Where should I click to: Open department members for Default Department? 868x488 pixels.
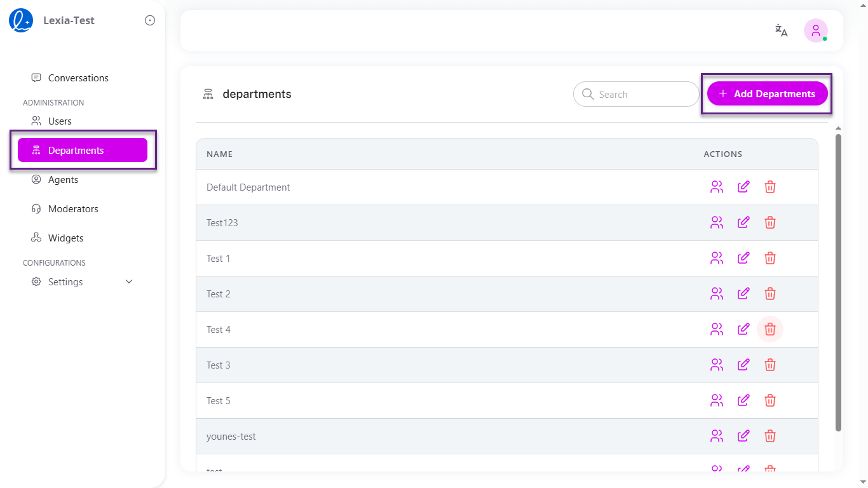(x=717, y=187)
